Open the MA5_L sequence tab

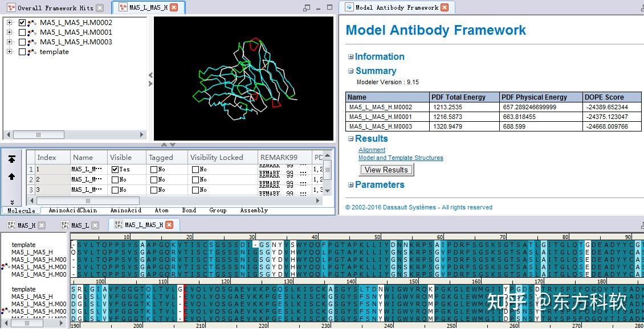(79, 225)
